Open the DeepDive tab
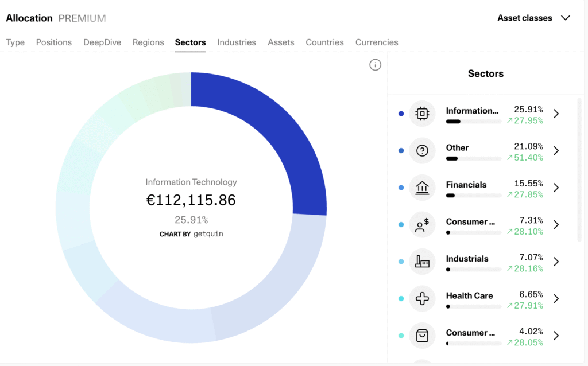Screen dimensions: 588x366 (x=102, y=42)
